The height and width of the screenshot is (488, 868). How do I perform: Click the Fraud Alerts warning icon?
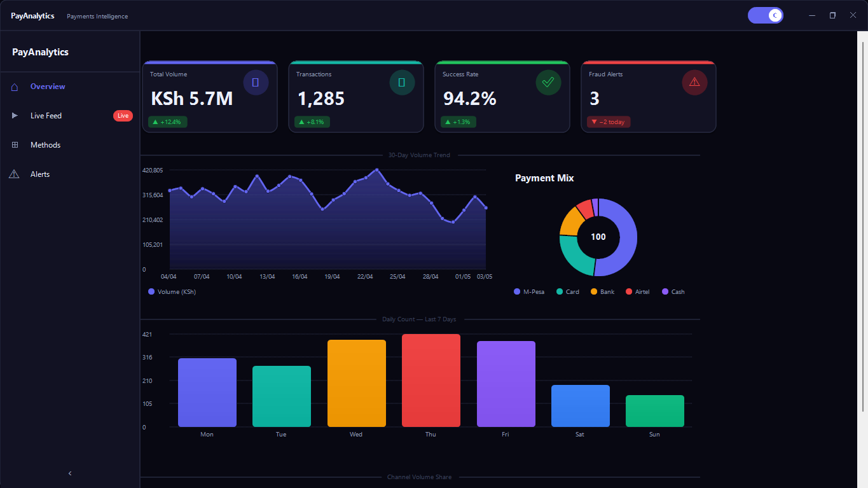point(694,83)
